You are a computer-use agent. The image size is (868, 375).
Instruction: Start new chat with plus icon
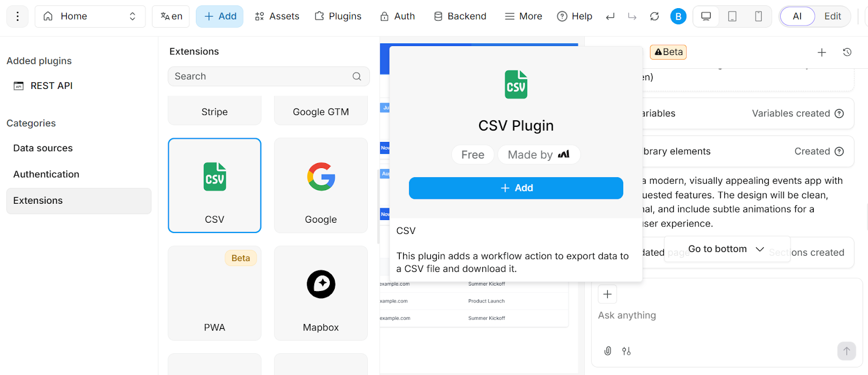point(822,52)
